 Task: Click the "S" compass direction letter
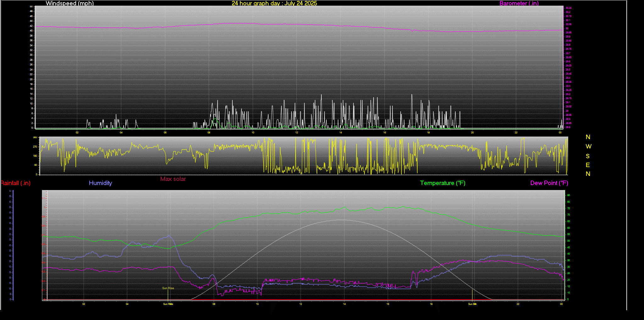click(x=588, y=156)
